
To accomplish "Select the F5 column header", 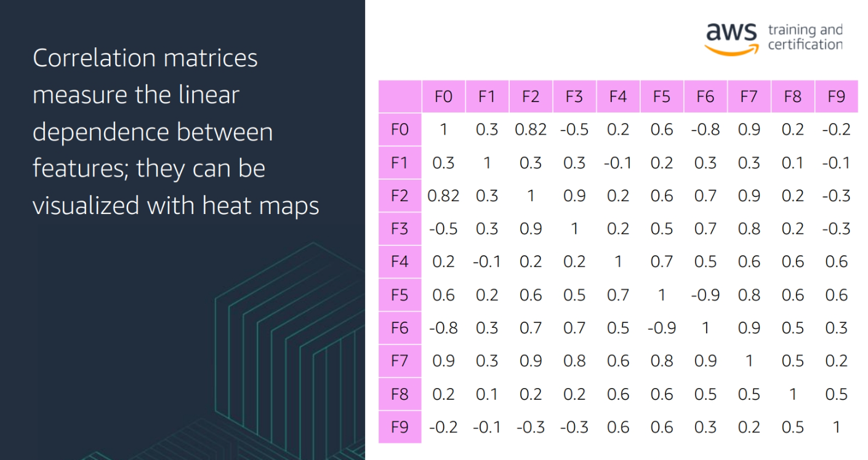I will [662, 97].
